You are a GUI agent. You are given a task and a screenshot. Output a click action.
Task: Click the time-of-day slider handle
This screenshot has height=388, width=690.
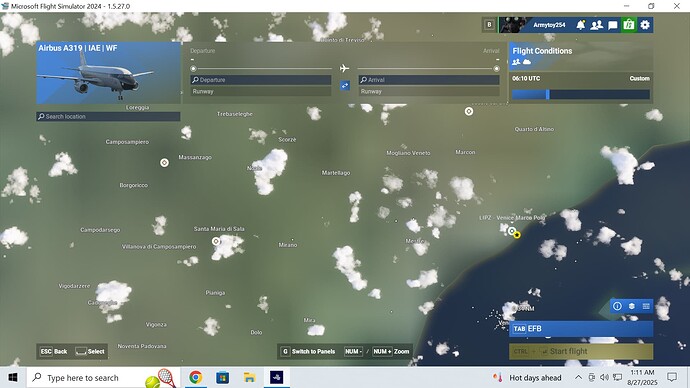(547, 95)
